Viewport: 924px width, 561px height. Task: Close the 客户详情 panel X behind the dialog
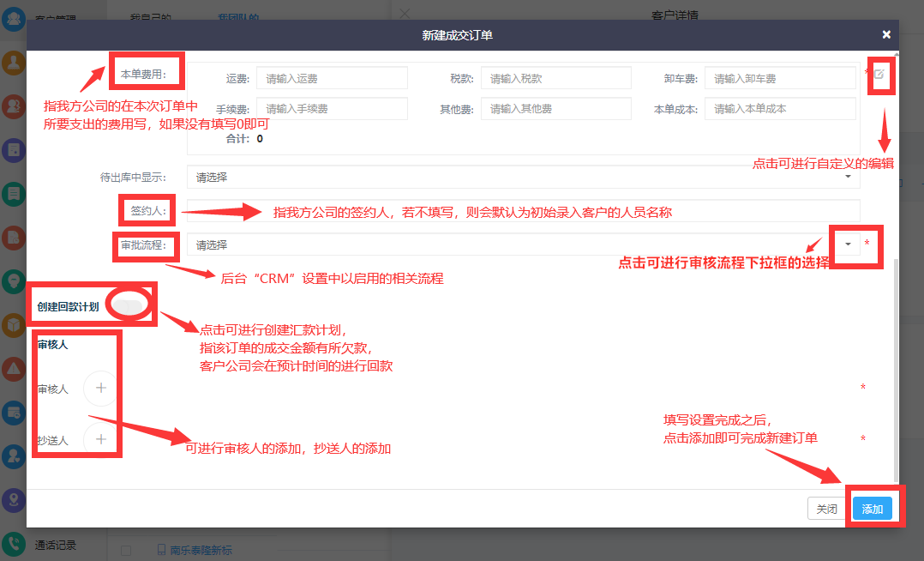click(x=405, y=13)
